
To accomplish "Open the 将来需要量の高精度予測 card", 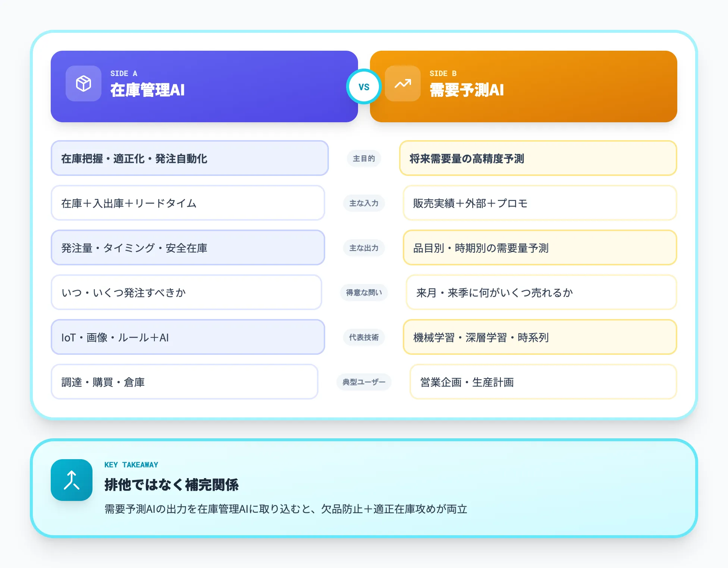I will (x=539, y=158).
